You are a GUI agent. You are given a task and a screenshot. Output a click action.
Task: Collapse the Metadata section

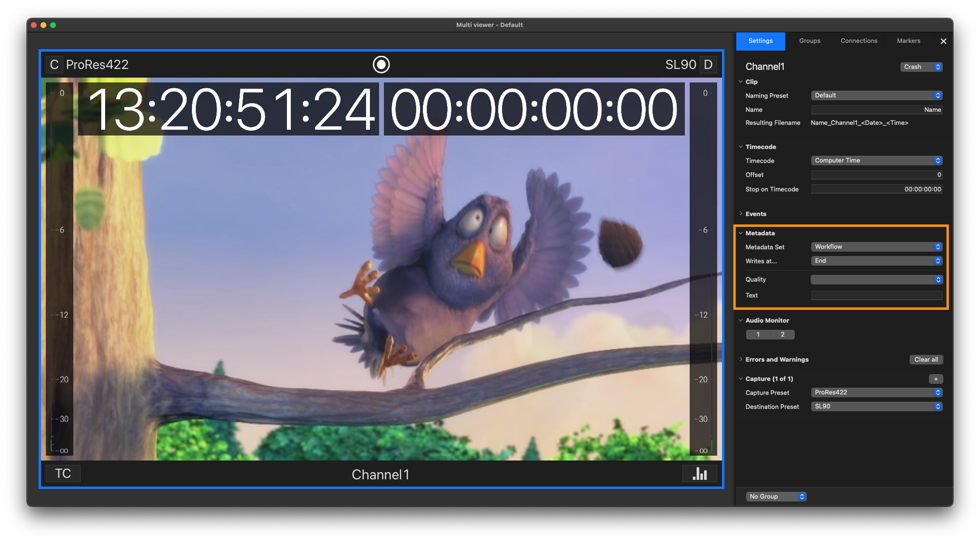point(741,233)
